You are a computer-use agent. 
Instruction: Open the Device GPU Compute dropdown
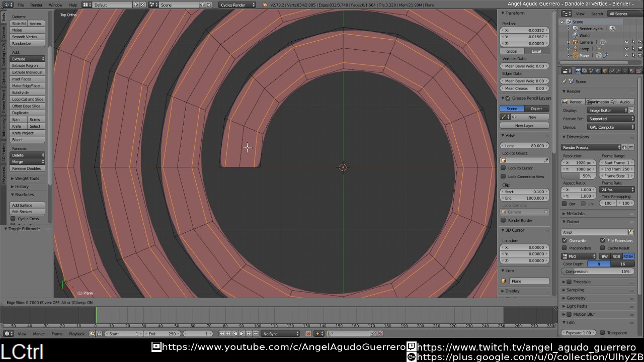point(611,127)
